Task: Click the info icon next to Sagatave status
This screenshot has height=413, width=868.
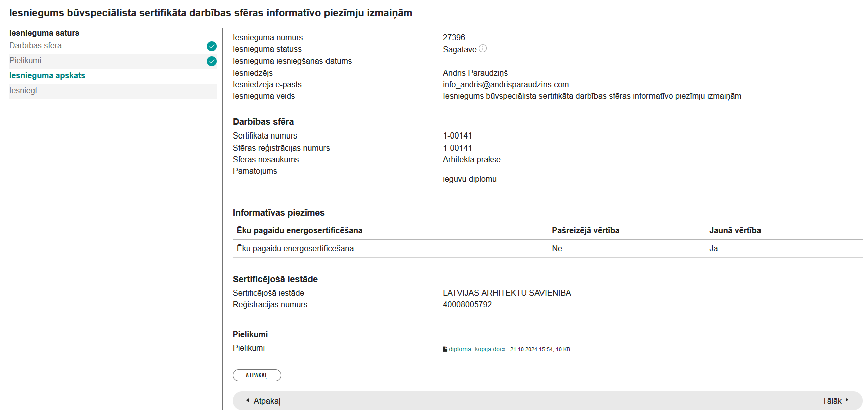Action: pyautogui.click(x=483, y=49)
